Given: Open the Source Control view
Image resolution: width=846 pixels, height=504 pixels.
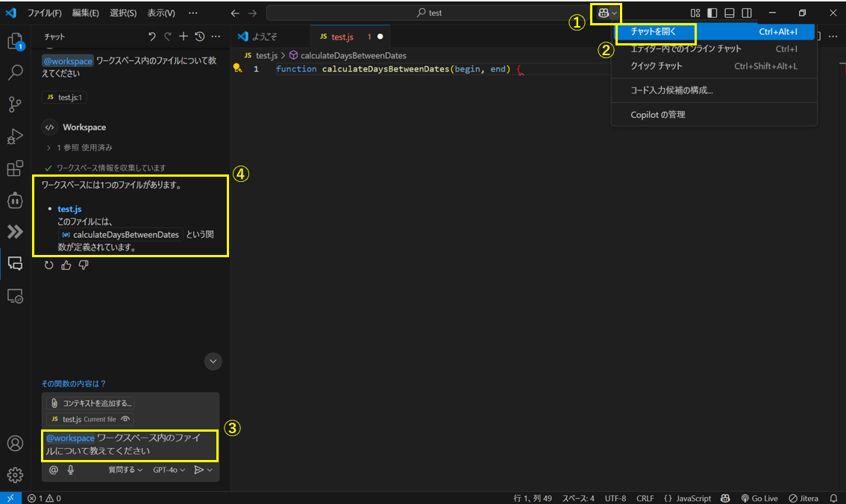Looking at the screenshot, I should point(15,104).
